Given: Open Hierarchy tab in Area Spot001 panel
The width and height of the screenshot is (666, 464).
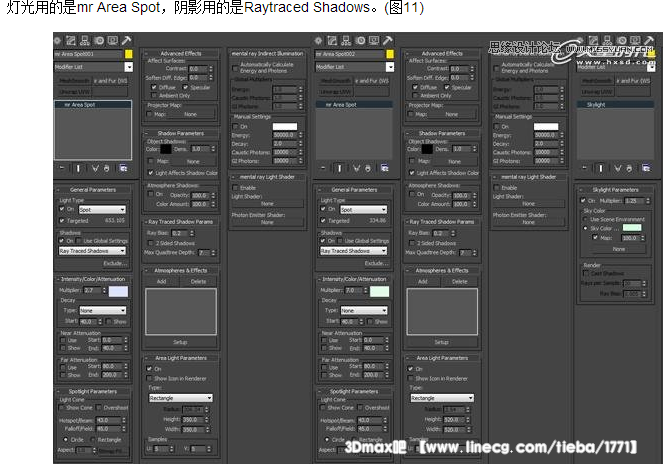Looking at the screenshot, I should [85, 41].
